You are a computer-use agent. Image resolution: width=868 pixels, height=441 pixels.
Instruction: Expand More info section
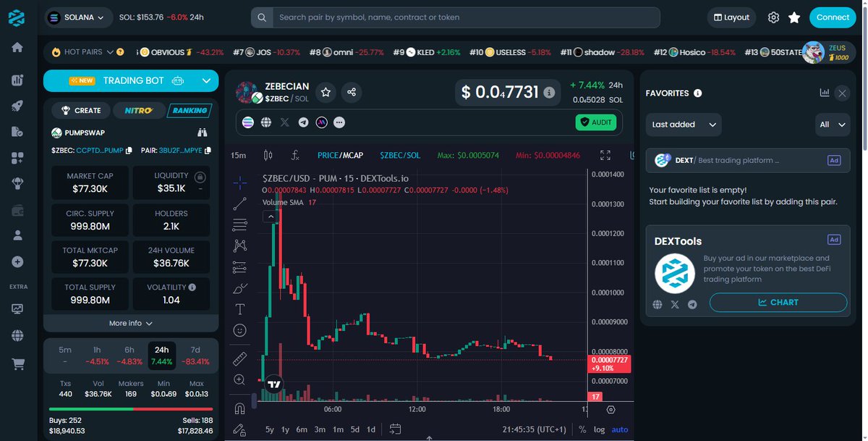click(x=131, y=323)
